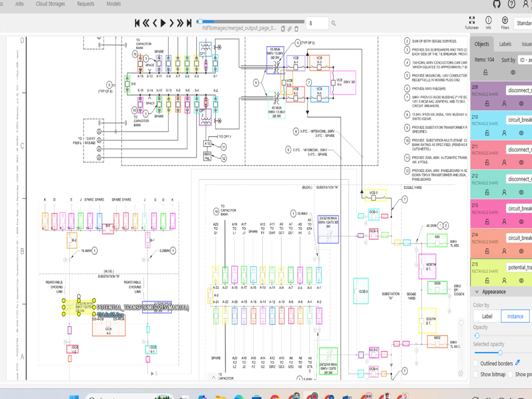
Task: Delete the current frame via trash icon
Action: (x=296, y=29)
